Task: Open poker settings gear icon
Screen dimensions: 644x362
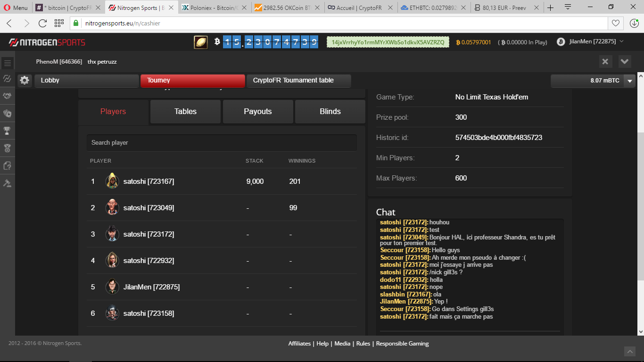Action: tap(25, 81)
